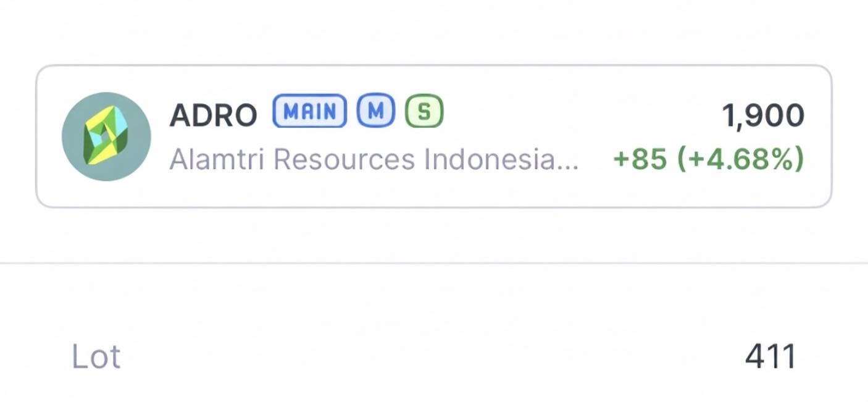Click the empty middle of the Lot row
Screen dimensions: 868x402
pyautogui.click(x=432, y=357)
